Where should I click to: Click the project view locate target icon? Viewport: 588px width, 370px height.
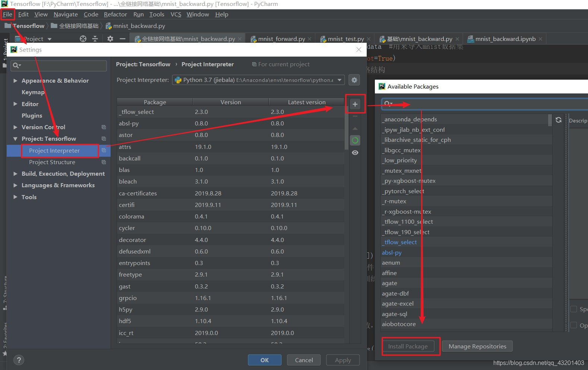tap(83, 39)
